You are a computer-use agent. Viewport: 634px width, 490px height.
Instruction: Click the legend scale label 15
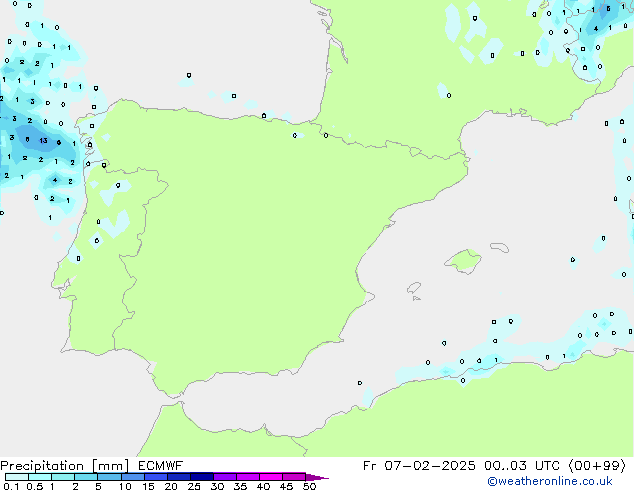pos(148,486)
